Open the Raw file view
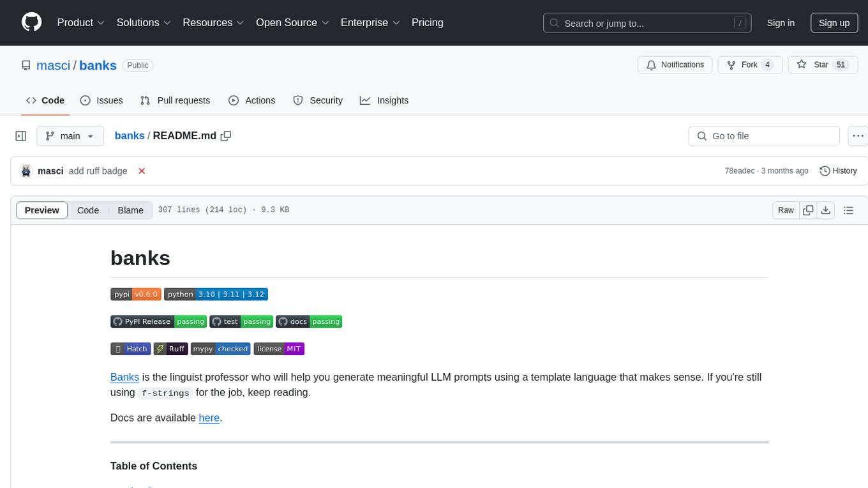This screenshot has width=868, height=488. [x=786, y=210]
